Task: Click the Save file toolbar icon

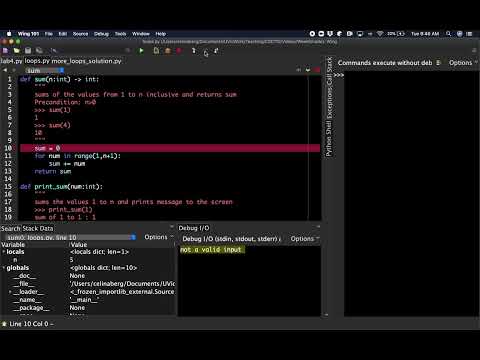Action: click(x=28, y=51)
